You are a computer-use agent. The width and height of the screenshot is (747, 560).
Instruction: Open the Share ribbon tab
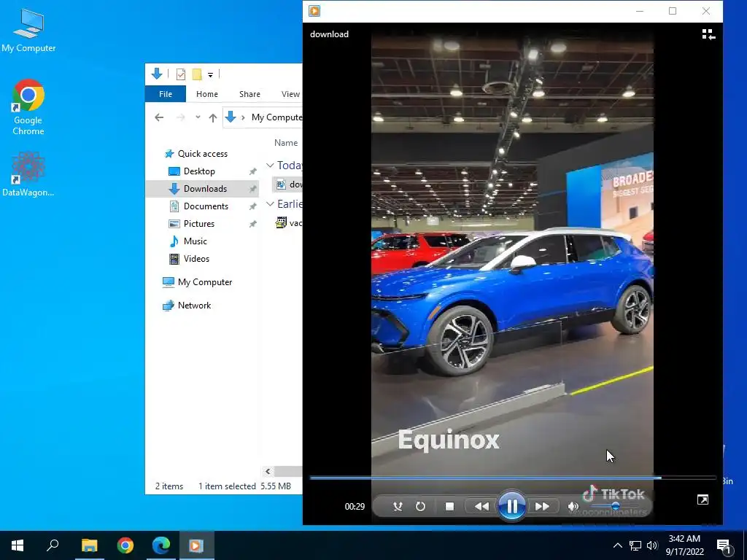pyautogui.click(x=249, y=94)
